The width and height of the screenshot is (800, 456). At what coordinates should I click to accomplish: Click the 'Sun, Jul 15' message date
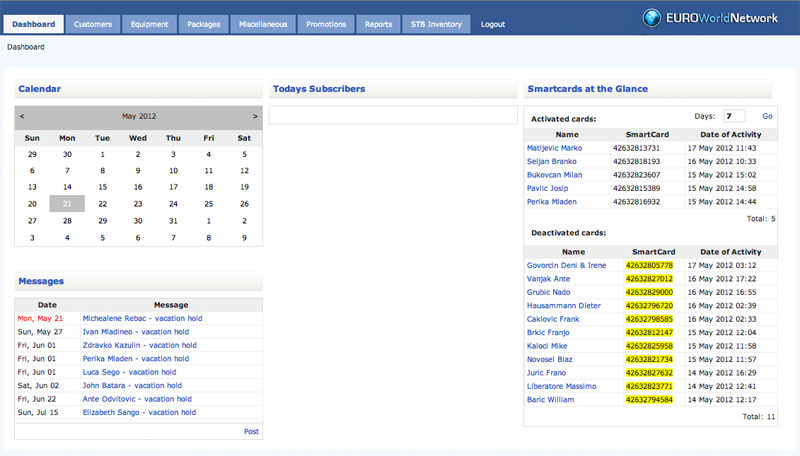click(x=38, y=412)
